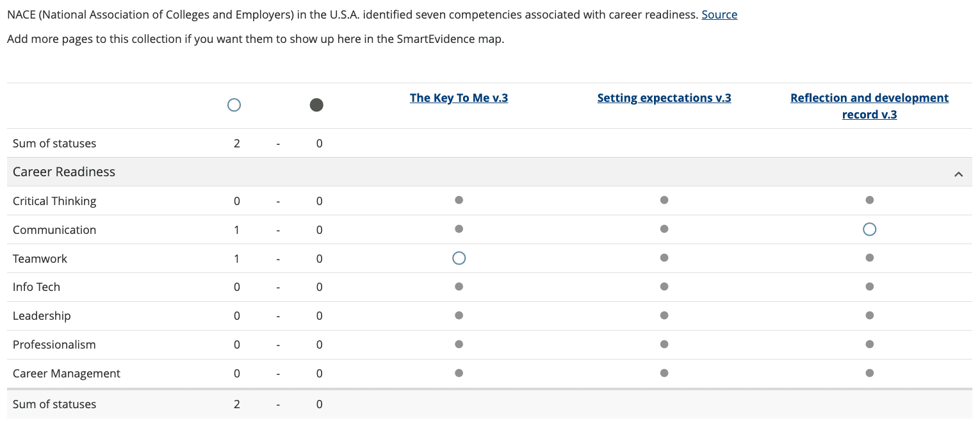
Task: Click Teamwork status circle under The Key To Me
Action: [459, 258]
